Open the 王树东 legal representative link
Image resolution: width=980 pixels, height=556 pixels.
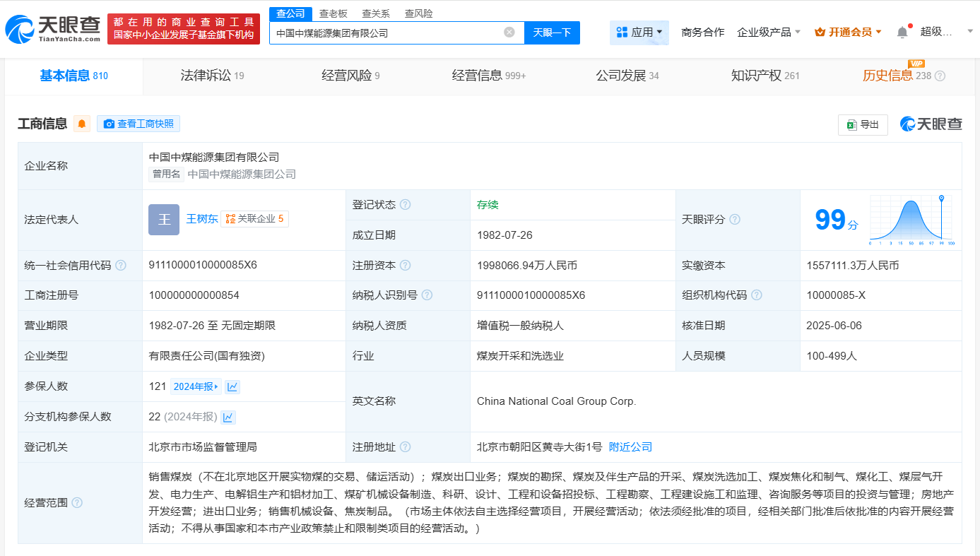[201, 219]
